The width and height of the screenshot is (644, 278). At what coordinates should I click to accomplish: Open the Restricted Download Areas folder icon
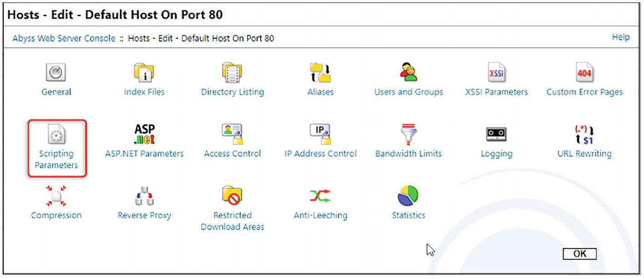coord(232,196)
